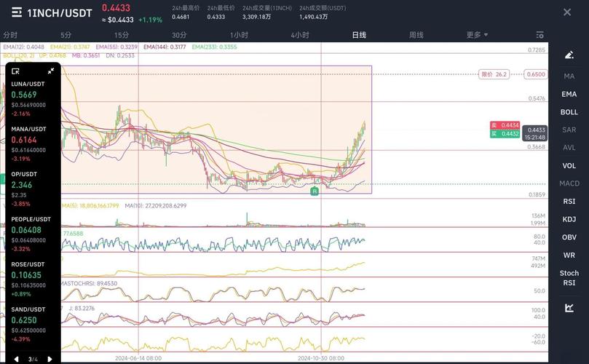
Task: Close the chart view with X
Action: point(567,12)
